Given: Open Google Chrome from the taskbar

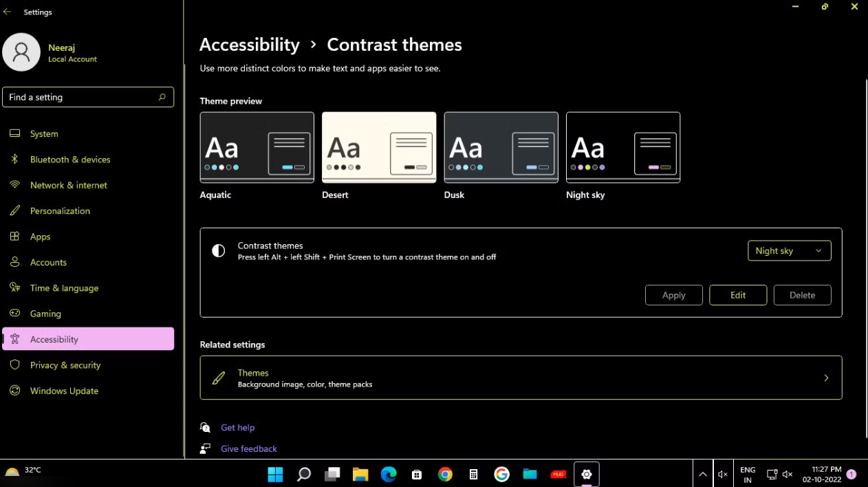Looking at the screenshot, I should (445, 474).
